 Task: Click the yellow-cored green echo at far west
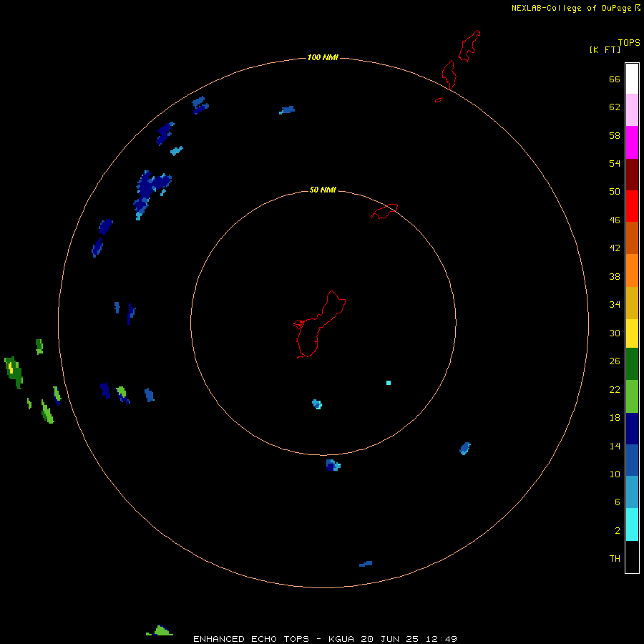coord(13,372)
